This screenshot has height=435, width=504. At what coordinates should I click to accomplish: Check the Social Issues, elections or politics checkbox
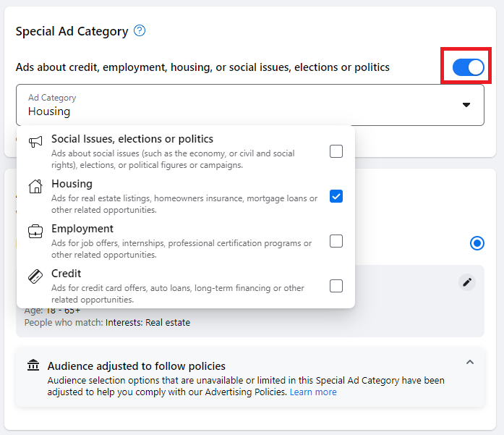coord(336,151)
